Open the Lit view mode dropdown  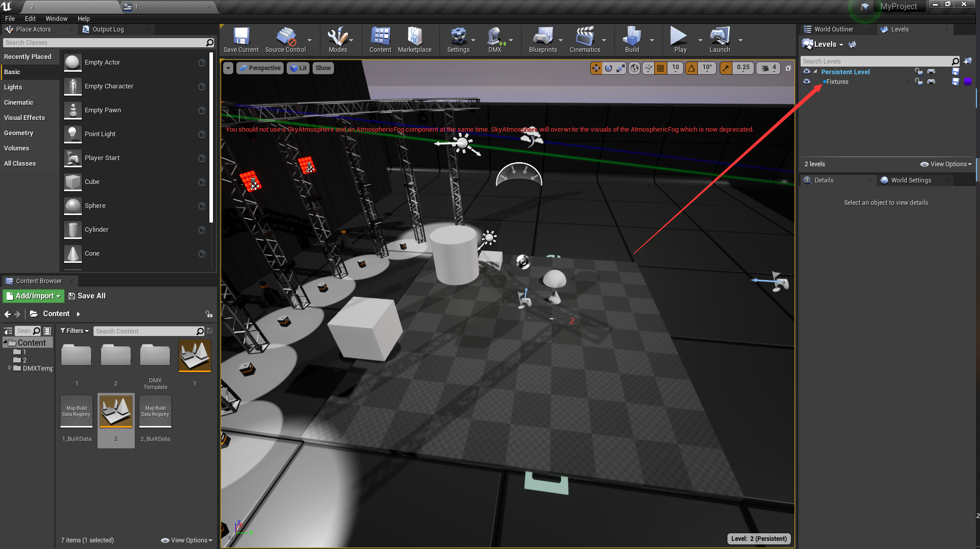click(x=298, y=68)
